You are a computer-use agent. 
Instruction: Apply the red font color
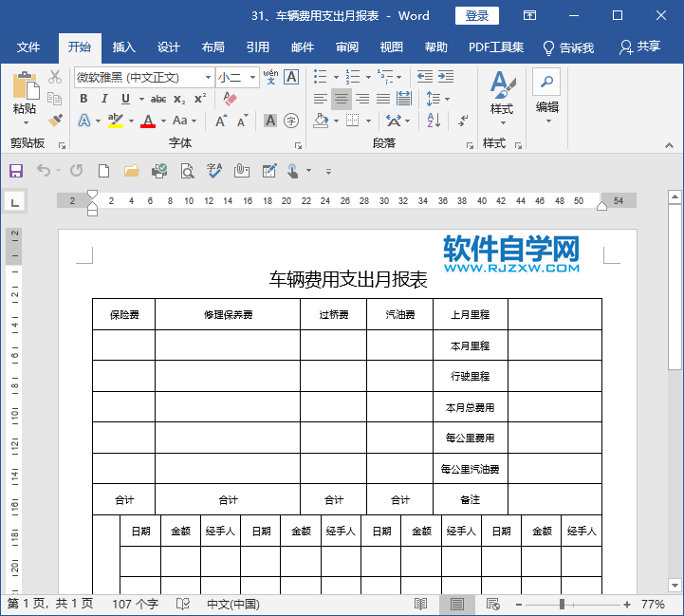tap(148, 121)
